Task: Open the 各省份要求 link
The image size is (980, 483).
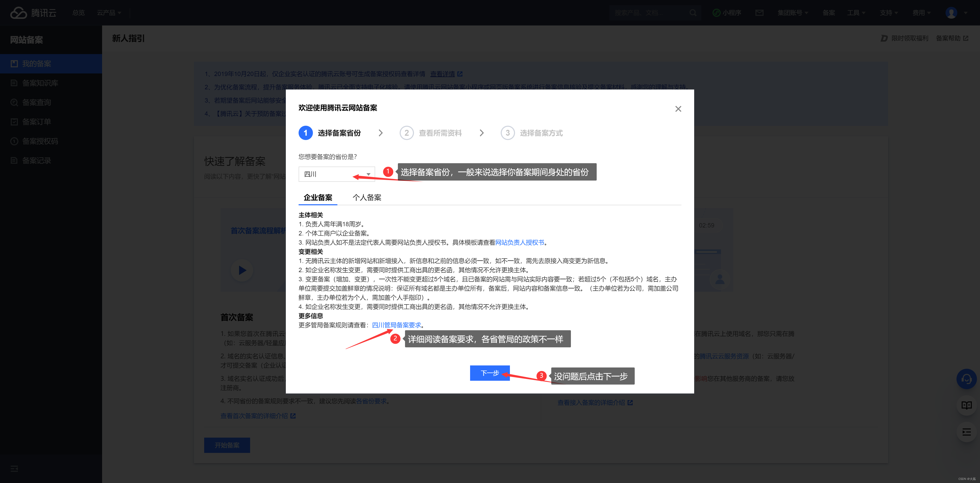Action: click(371, 401)
